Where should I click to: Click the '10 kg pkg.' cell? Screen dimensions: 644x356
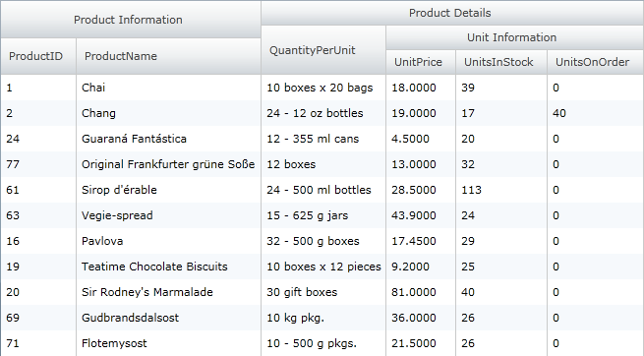(323, 318)
